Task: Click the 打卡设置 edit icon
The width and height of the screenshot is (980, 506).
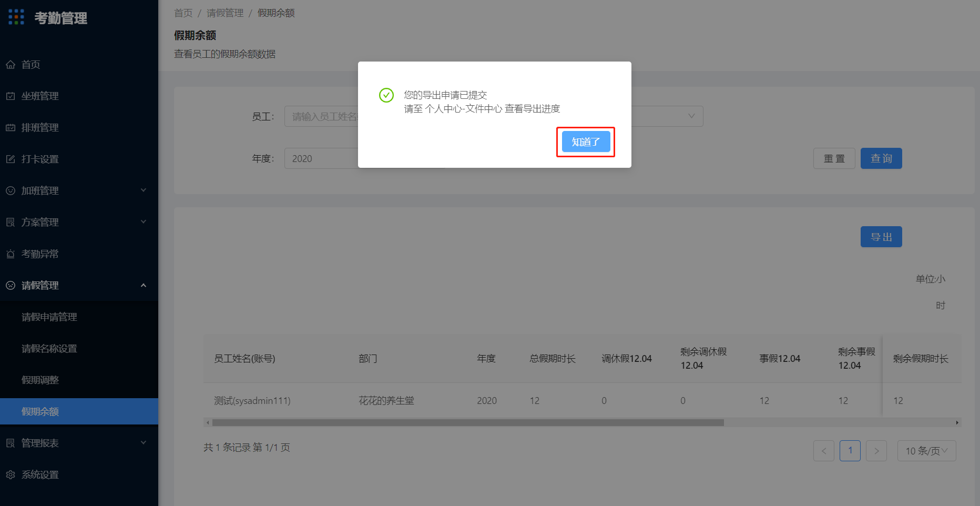Action: 11,159
